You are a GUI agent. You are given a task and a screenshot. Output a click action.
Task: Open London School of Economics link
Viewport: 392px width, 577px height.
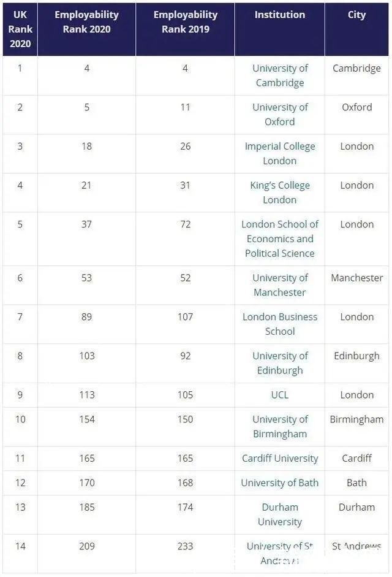point(280,239)
